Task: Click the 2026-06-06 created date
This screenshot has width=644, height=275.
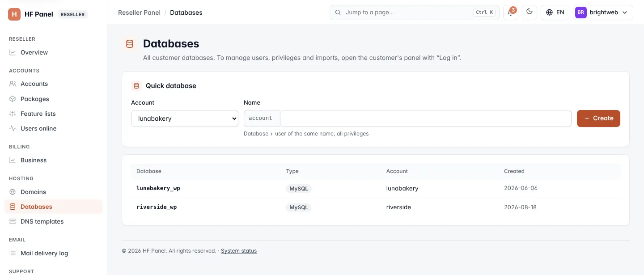Action: click(521, 188)
